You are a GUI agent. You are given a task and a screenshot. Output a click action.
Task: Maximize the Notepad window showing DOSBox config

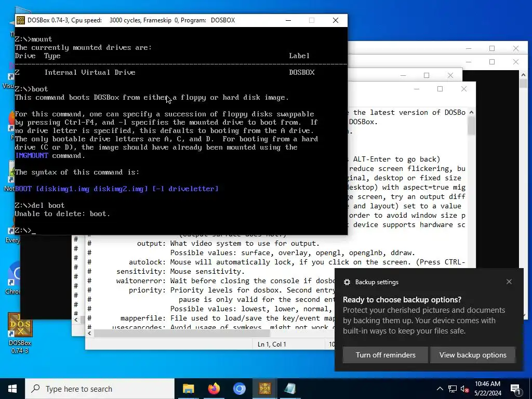[x=440, y=89]
